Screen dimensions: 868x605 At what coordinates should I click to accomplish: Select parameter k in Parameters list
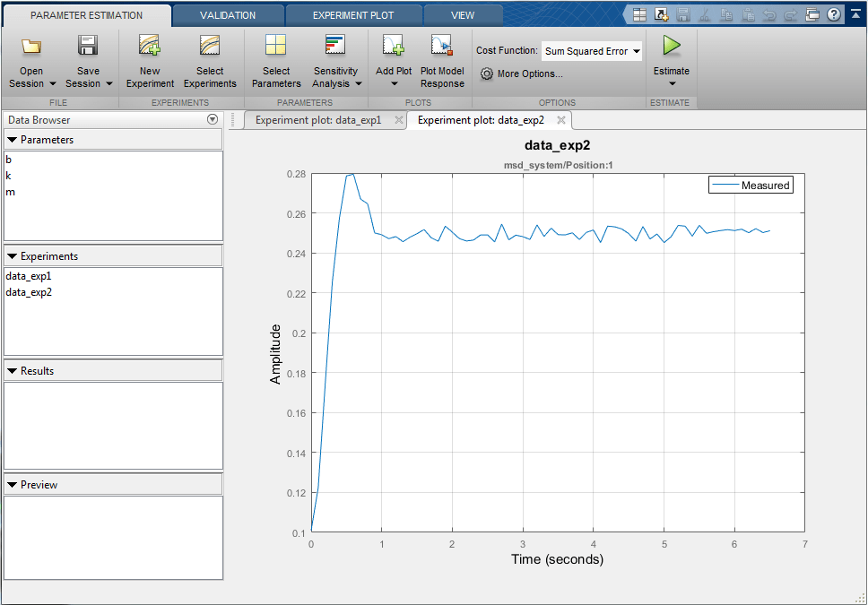(x=8, y=176)
